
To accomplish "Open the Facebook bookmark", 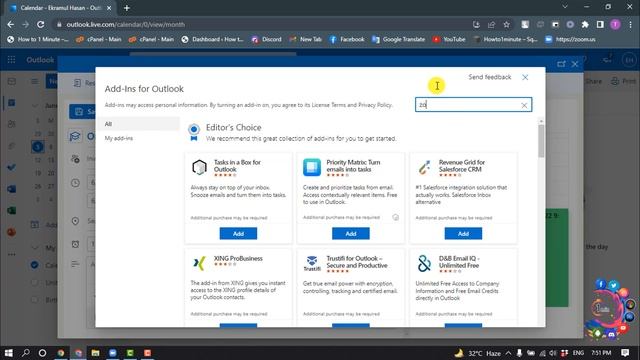I will (347, 39).
